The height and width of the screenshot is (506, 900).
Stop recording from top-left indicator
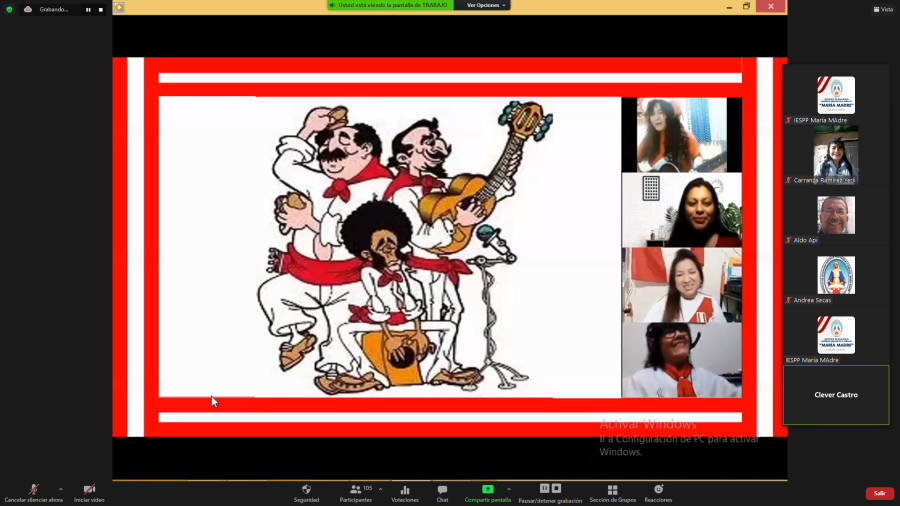point(100,9)
